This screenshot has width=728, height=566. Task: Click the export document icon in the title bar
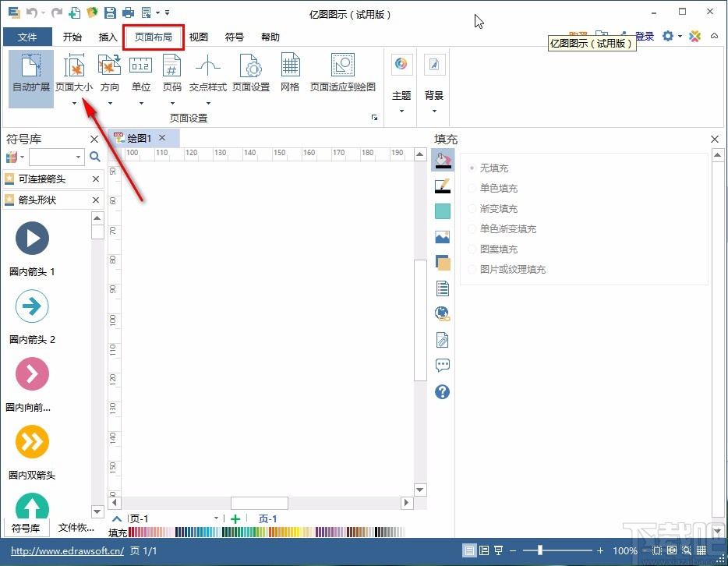point(147,12)
